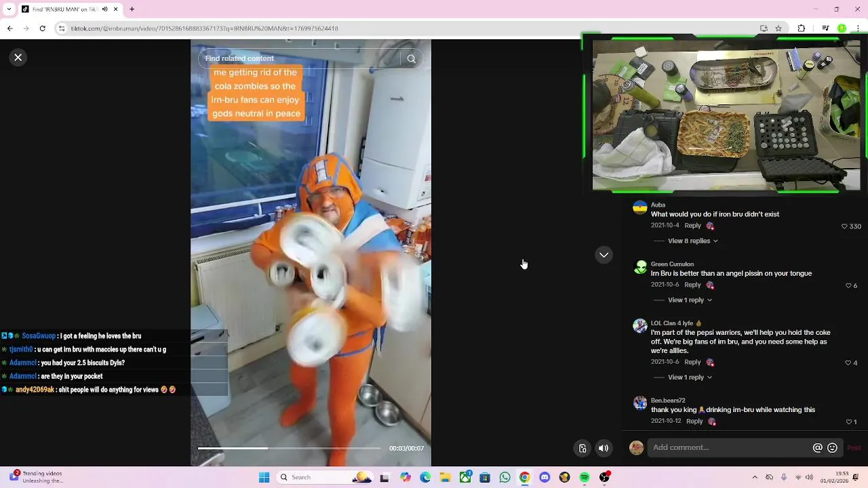This screenshot has width=868, height=488.
Task: Seek on the video progress bar
Action: coord(290,448)
